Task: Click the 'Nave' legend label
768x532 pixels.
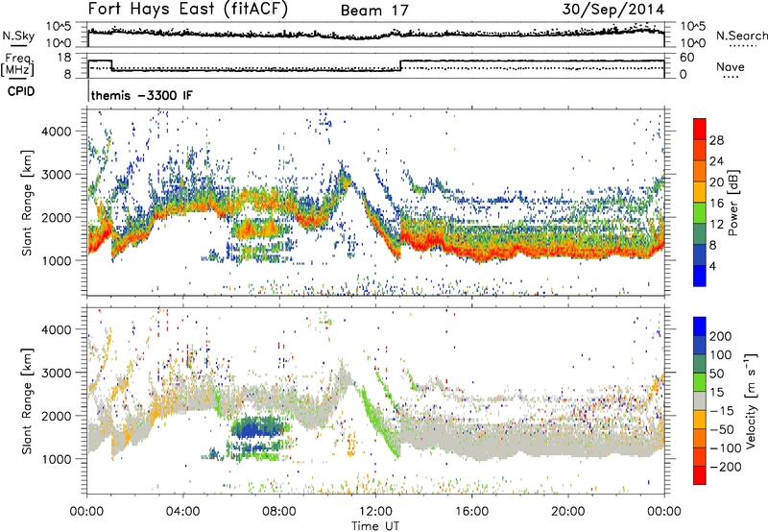Action: (731, 66)
